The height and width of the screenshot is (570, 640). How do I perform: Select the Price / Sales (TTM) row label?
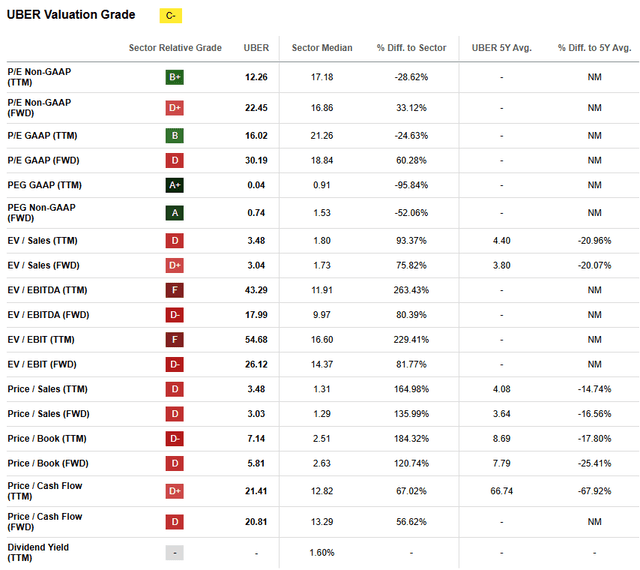47,389
